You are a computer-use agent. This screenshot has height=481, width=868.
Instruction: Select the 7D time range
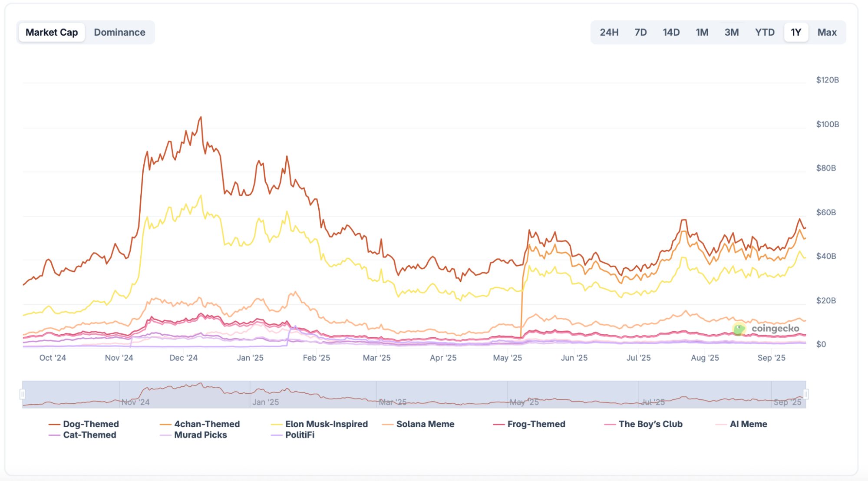click(x=640, y=32)
